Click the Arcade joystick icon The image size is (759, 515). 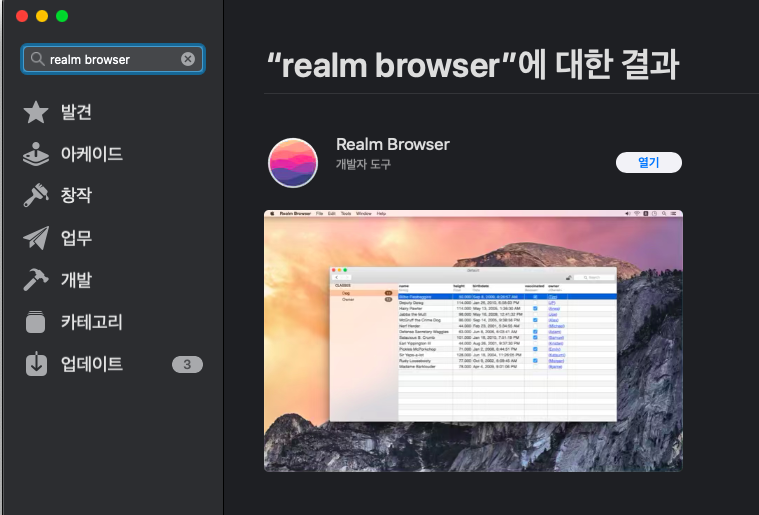click(x=36, y=154)
